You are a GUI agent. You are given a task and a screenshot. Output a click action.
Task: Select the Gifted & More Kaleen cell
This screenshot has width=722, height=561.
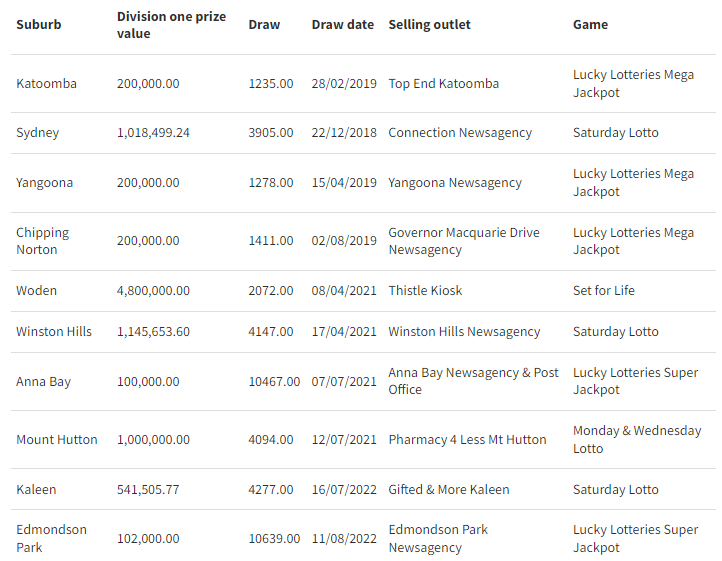click(x=448, y=490)
